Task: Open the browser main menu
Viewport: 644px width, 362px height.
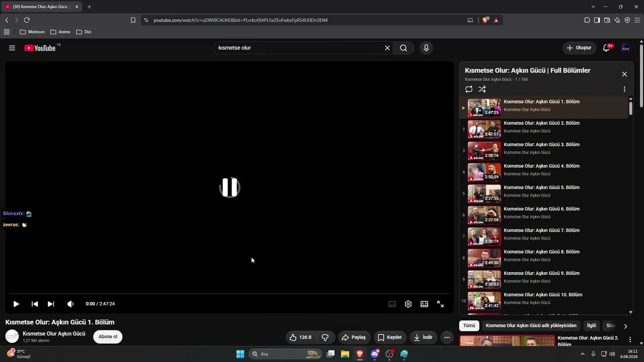Action: click(x=637, y=20)
